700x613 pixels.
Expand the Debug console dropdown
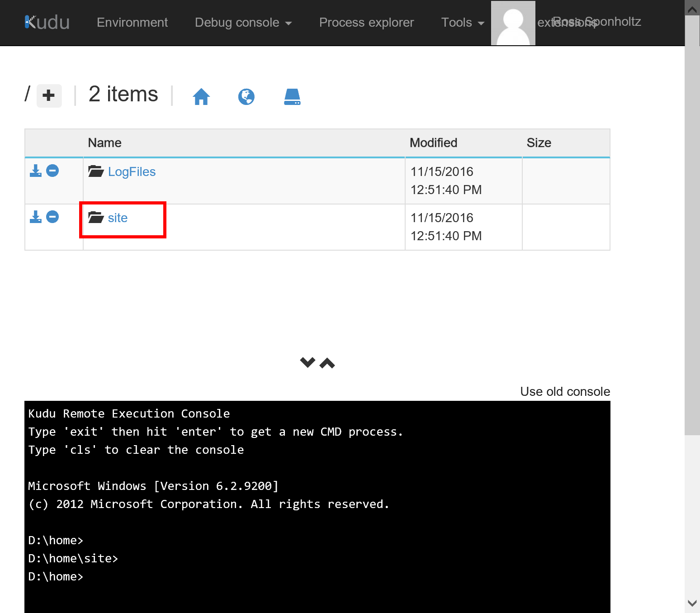tap(243, 22)
